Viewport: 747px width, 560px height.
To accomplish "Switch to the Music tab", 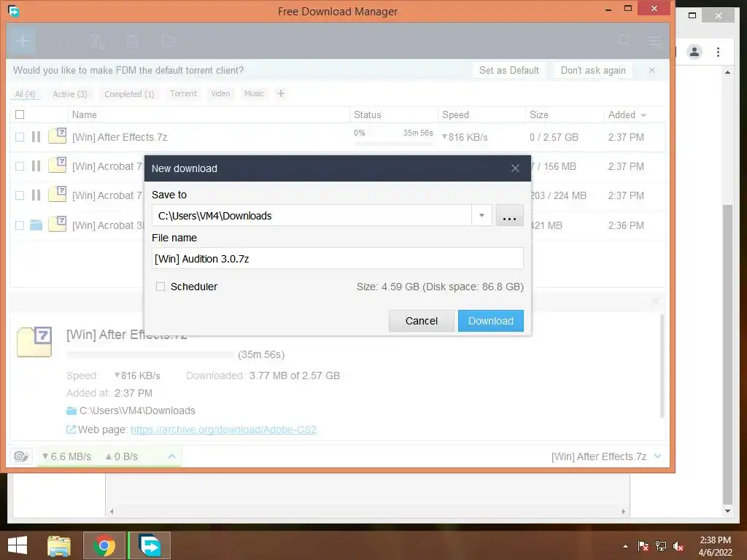I will pyautogui.click(x=254, y=93).
